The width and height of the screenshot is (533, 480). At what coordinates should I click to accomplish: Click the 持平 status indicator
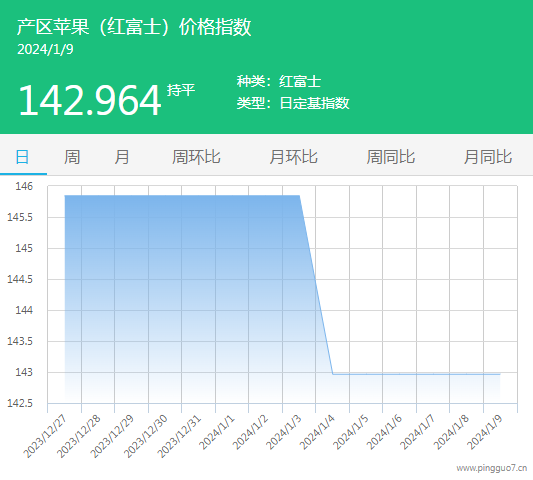pos(181,90)
